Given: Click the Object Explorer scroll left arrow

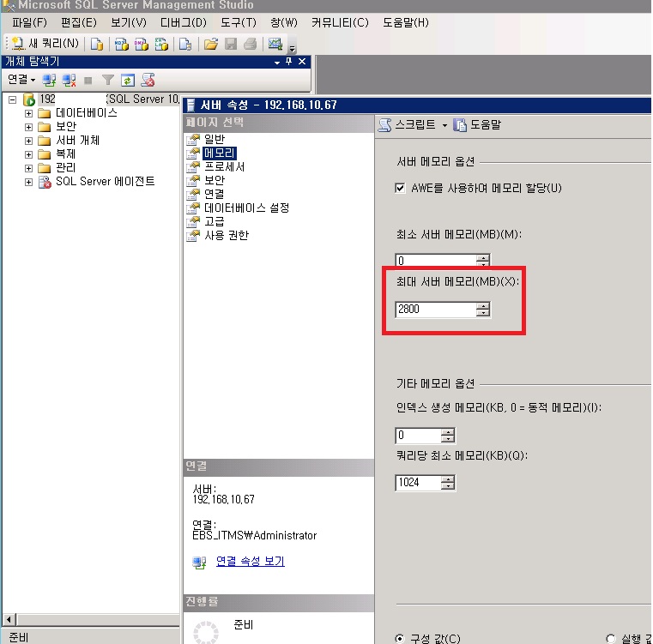Looking at the screenshot, I should (9, 619).
